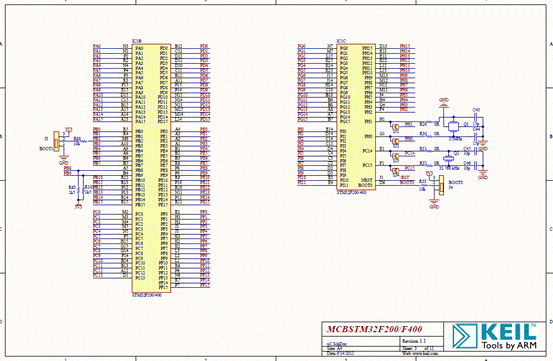
Task: Click the PD0 pin label inside IC1B
Action: 164,48
